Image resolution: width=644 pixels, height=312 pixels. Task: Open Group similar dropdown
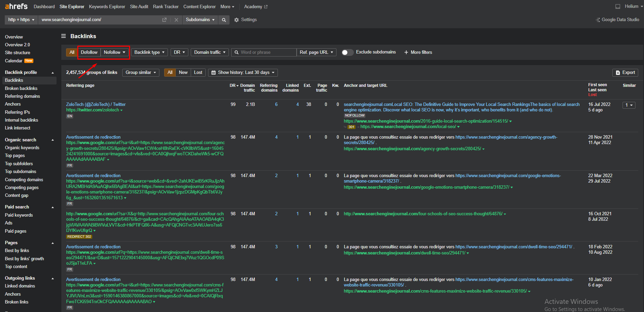pyautogui.click(x=141, y=73)
